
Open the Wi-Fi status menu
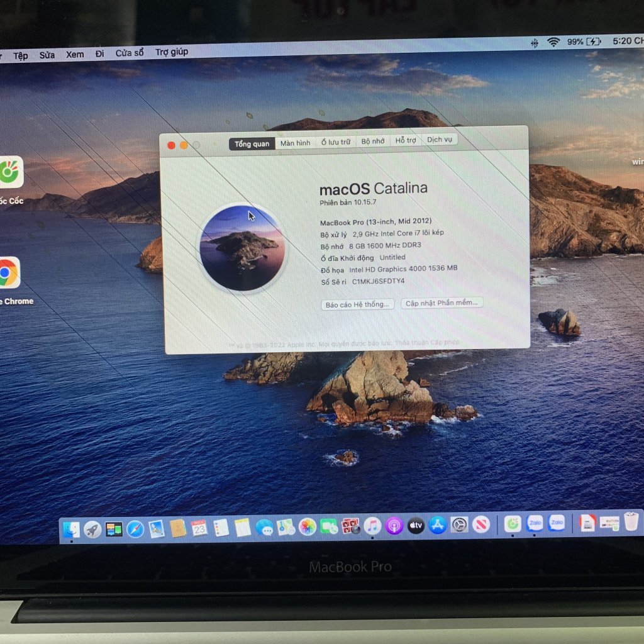pyautogui.click(x=553, y=42)
